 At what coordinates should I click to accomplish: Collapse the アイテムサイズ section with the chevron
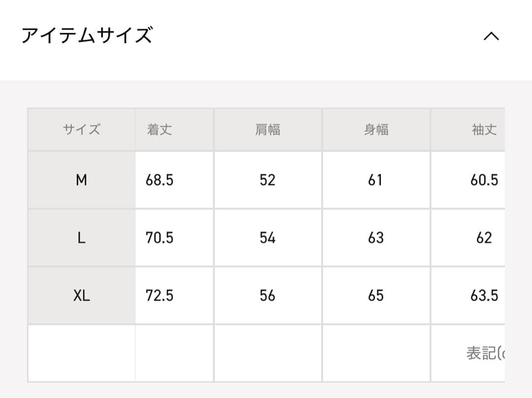click(x=491, y=36)
